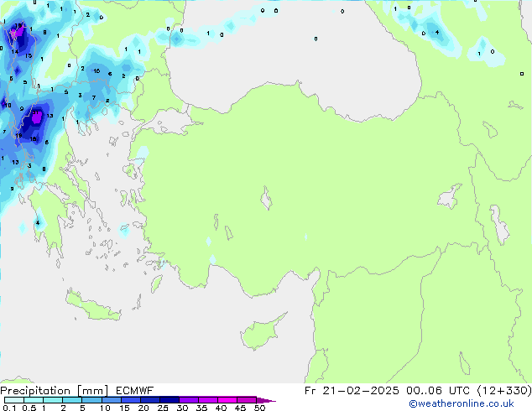Click the legend value '0.1'
This screenshot has height=411, width=532.
(9, 408)
